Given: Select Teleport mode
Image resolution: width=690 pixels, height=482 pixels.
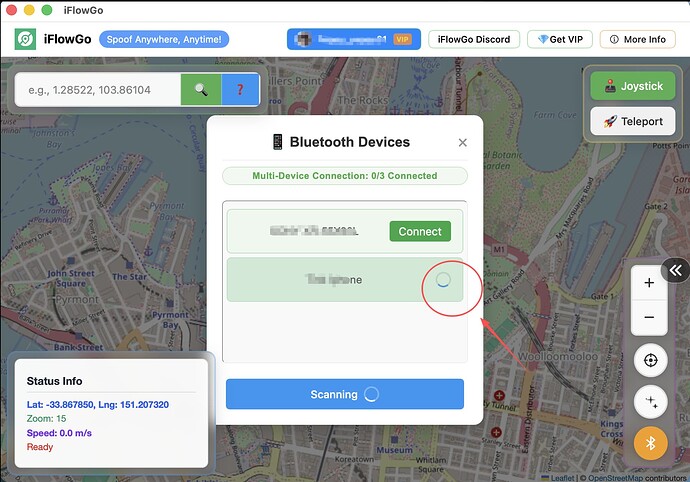Looking at the screenshot, I should tap(633, 121).
